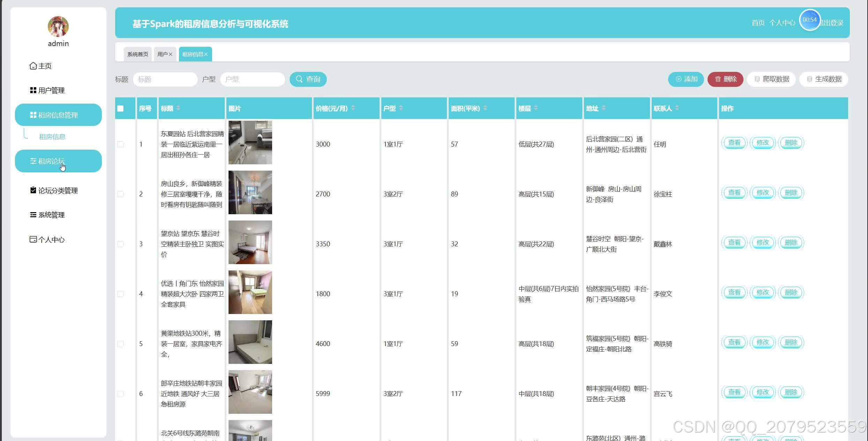Sort by 户型 column arrows

point(401,108)
